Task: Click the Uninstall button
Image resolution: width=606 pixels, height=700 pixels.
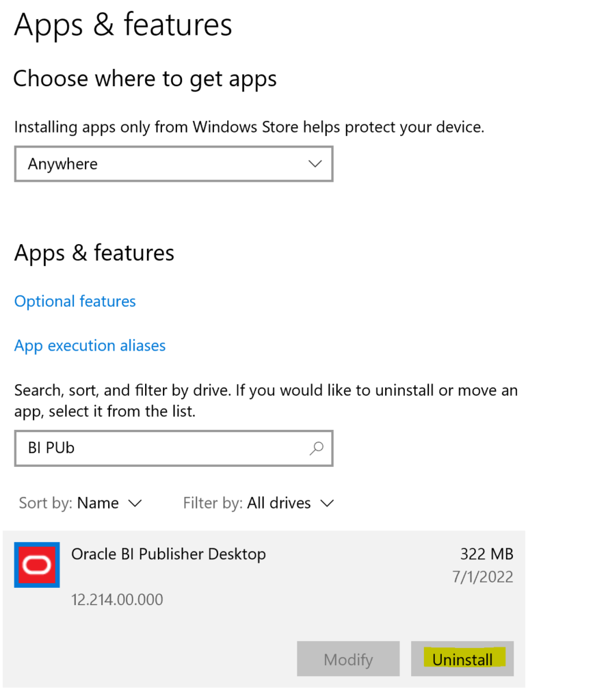Action: point(462,659)
